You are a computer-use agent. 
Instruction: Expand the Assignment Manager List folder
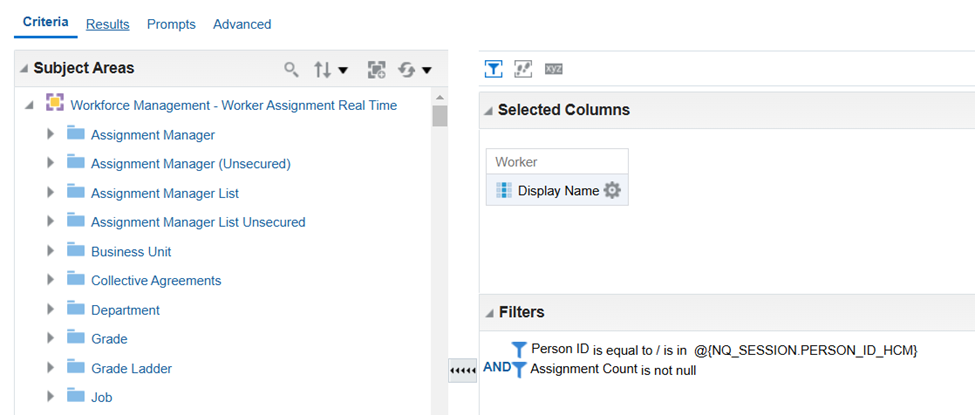(x=50, y=192)
